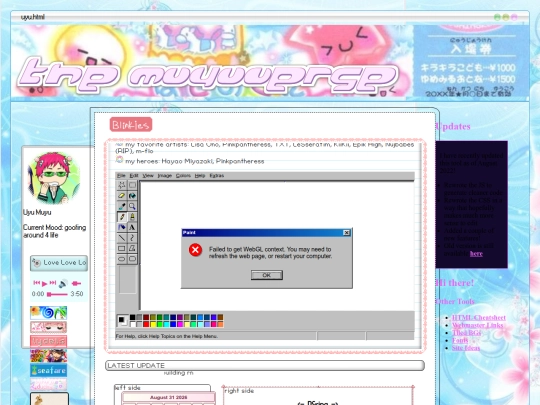
Task: Select the magenta palette swatch
Action: (180, 324)
